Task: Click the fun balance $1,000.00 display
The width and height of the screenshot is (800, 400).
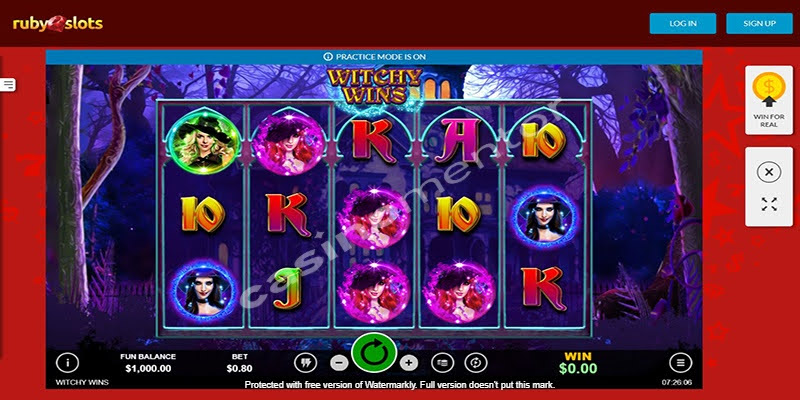Action: click(148, 368)
